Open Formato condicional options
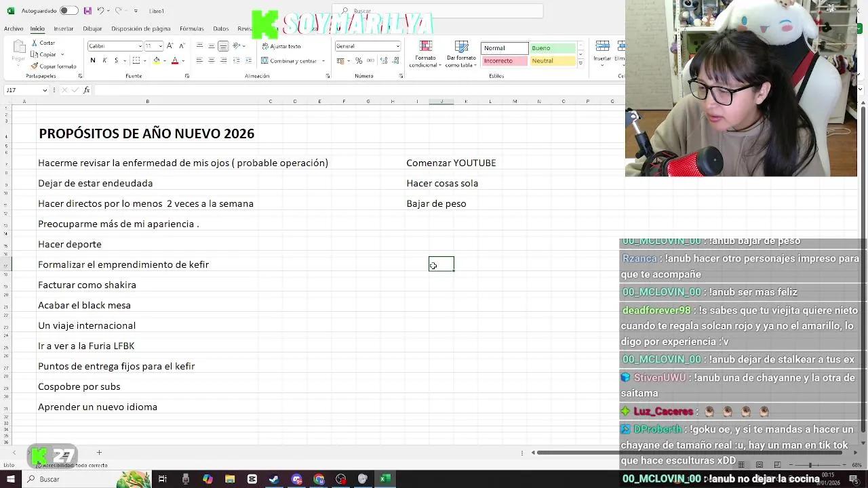This screenshot has width=868, height=488. tap(426, 54)
